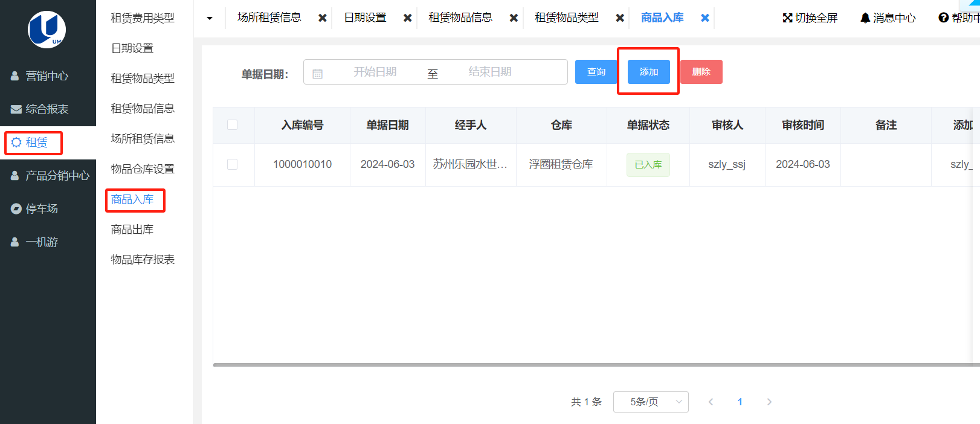Open 租赁物品信息 in the submenu
This screenshot has width=980, height=424.
[143, 109]
